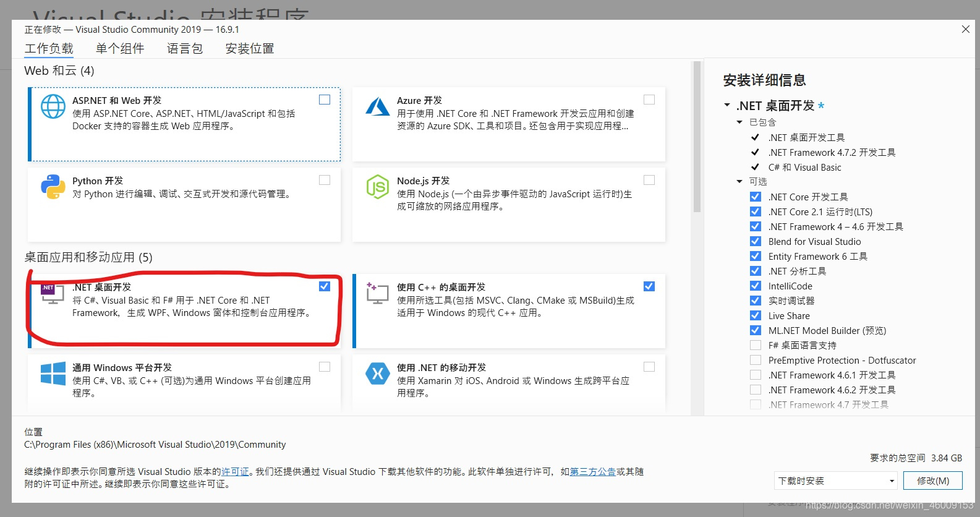
Task: Open the 许可证 license link
Action: 236,472
